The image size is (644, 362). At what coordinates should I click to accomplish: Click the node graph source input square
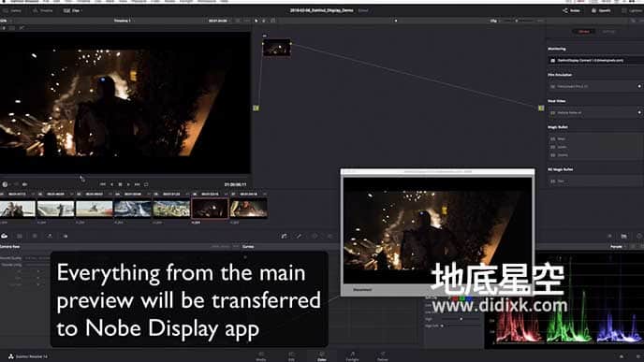pos(256,108)
